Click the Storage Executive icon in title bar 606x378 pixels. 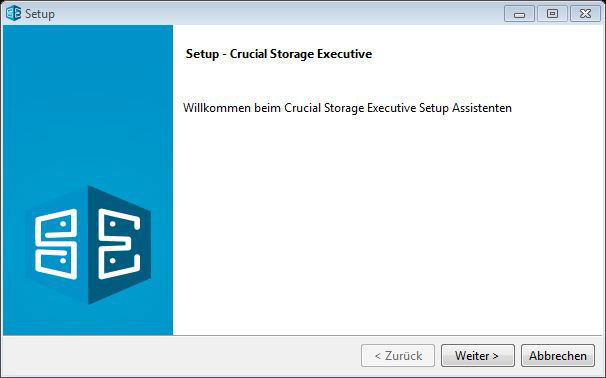pos(14,13)
